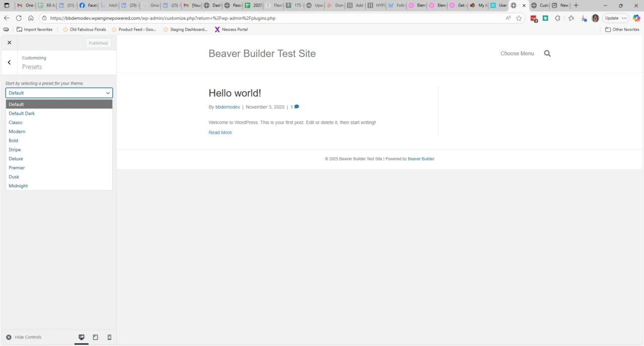Toggle the favorites star for this page
The height and width of the screenshot is (346, 644).
(519, 18)
